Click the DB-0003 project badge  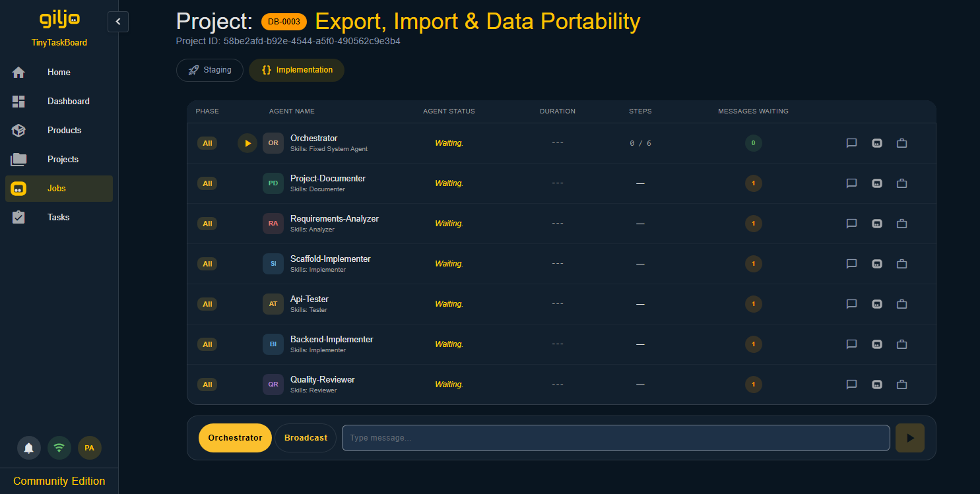[284, 22]
